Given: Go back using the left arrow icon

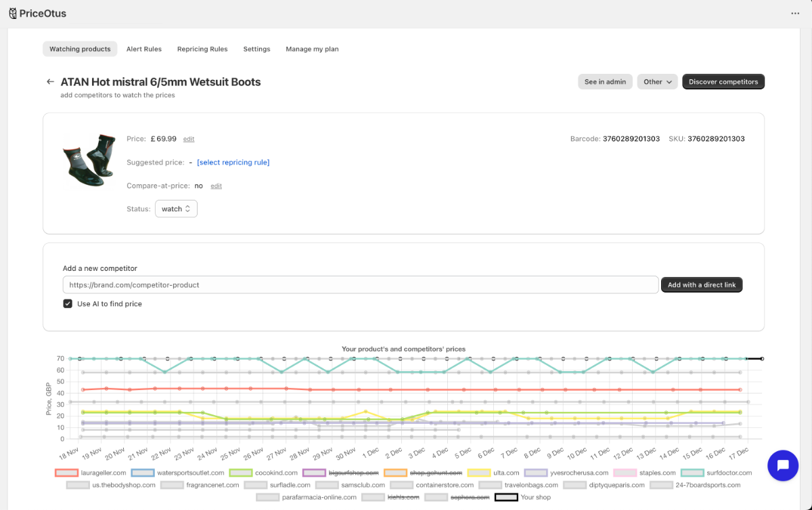Looking at the screenshot, I should click(50, 82).
